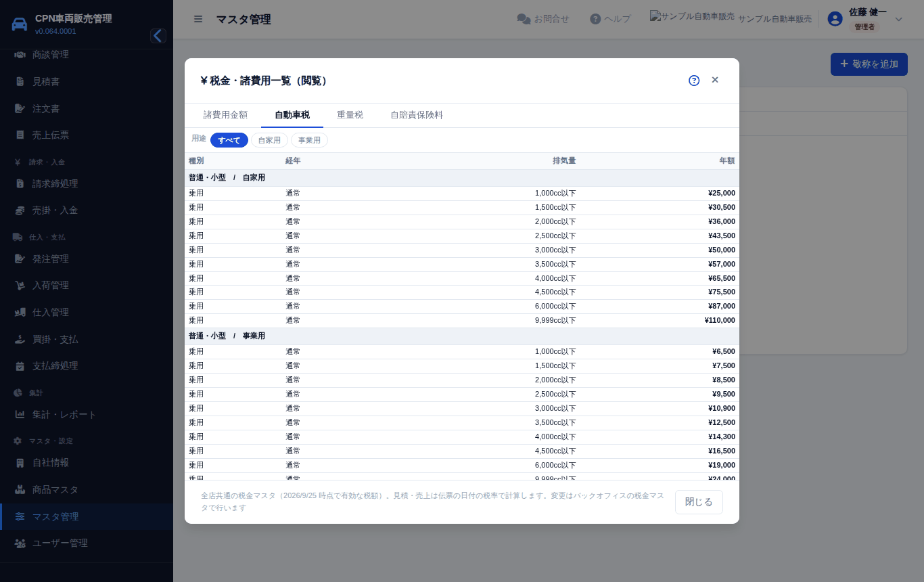
Task: Close the tax list dialog with X
Action: 715,80
